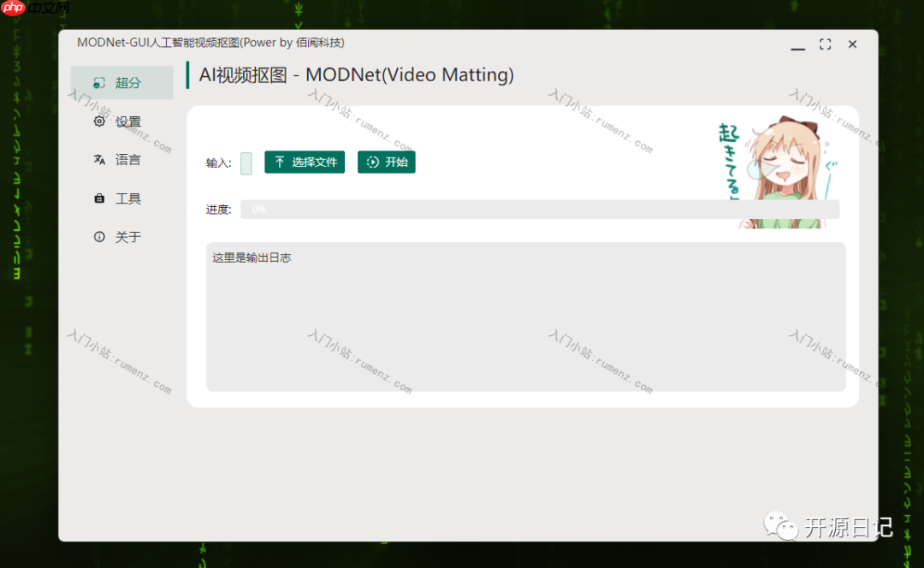Click the AI视频抠图 - MODNet heading
Screen dimensions: 924x568
(x=356, y=74)
